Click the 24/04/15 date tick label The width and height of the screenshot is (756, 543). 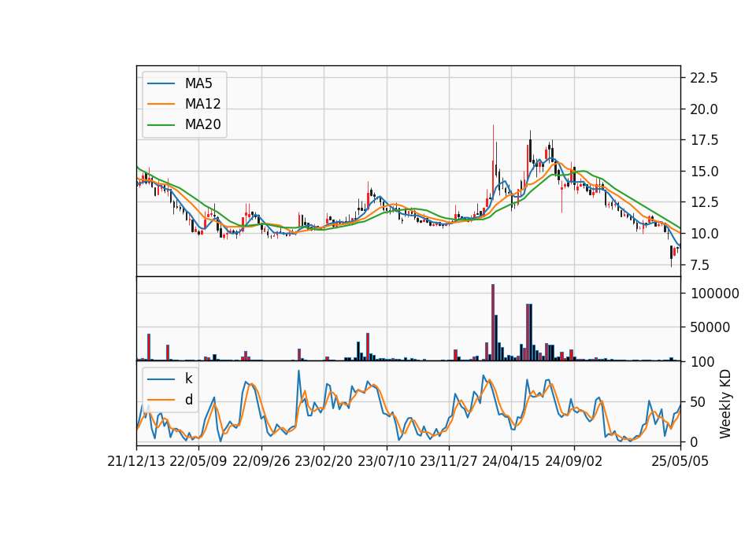[511, 461]
